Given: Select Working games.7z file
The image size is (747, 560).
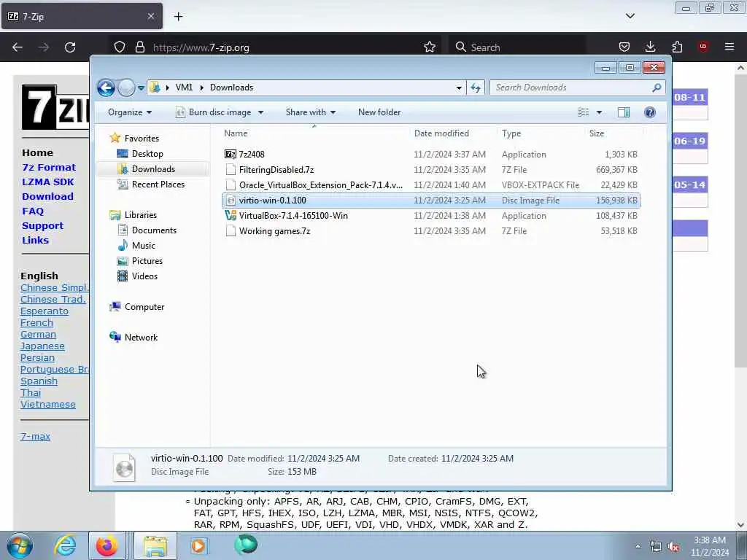Looking at the screenshot, I should click(430, 231).
